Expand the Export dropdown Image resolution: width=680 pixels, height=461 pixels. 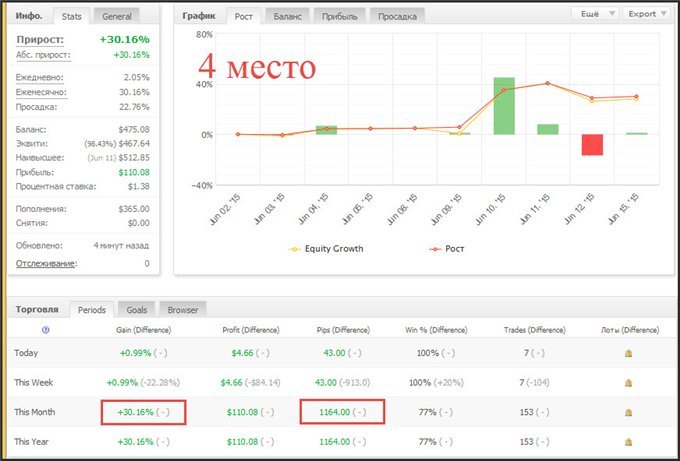(x=645, y=14)
